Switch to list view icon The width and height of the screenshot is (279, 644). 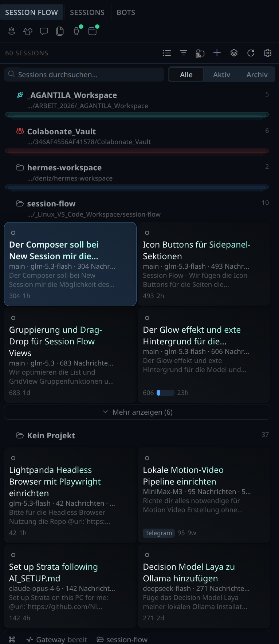167,53
